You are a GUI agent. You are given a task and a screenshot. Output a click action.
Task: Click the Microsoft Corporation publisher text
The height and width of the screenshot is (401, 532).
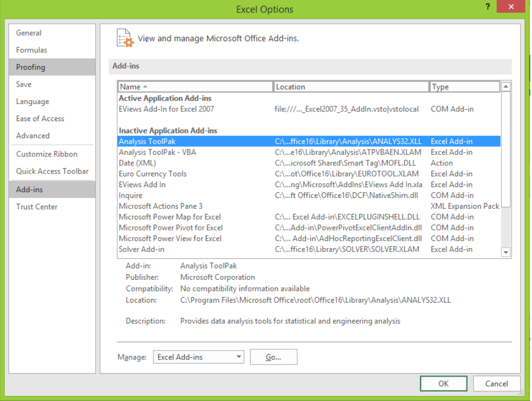[218, 277]
